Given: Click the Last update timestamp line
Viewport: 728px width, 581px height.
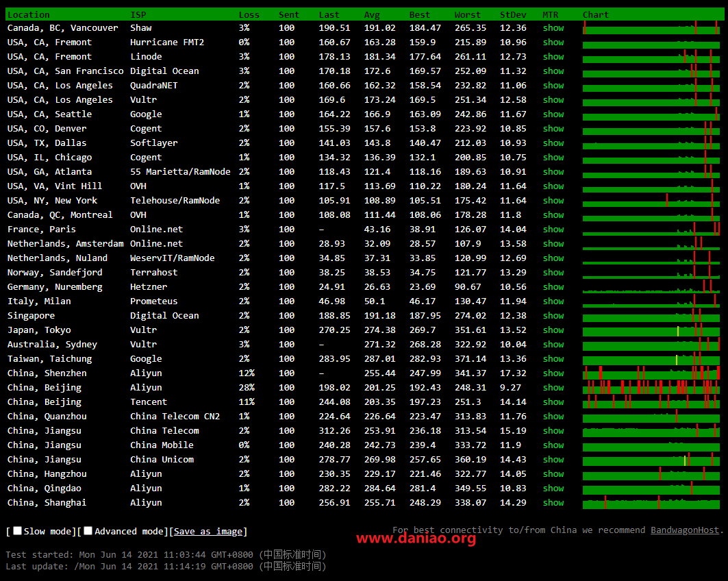Looking at the screenshot, I should [166, 566].
